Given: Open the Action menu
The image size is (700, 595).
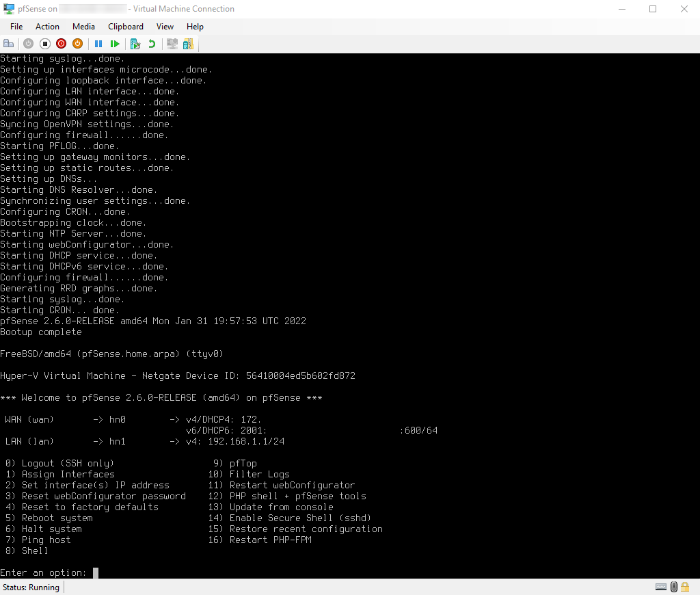Looking at the screenshot, I should [x=47, y=27].
